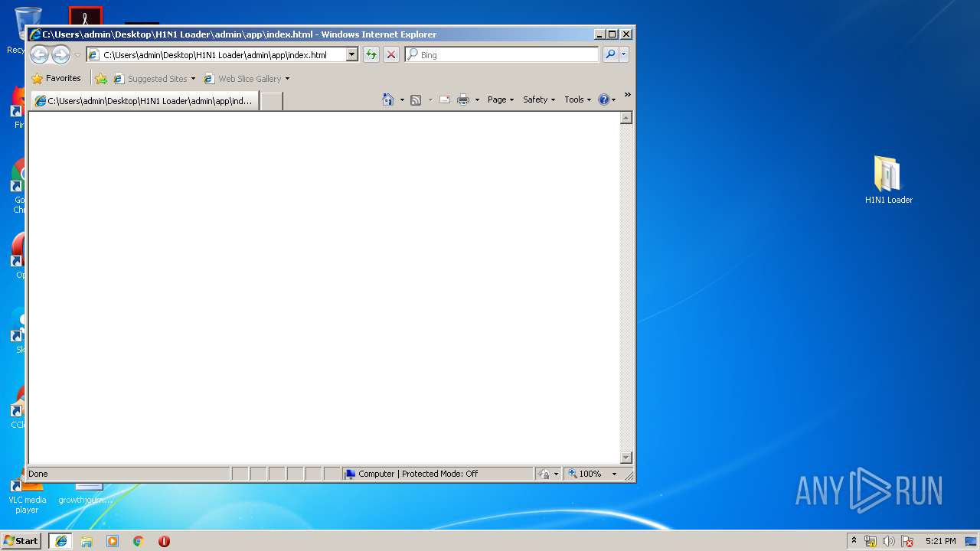Viewport: 980px width, 551px height.
Task: Expand the Home button dropdown arrow
Action: (402, 100)
